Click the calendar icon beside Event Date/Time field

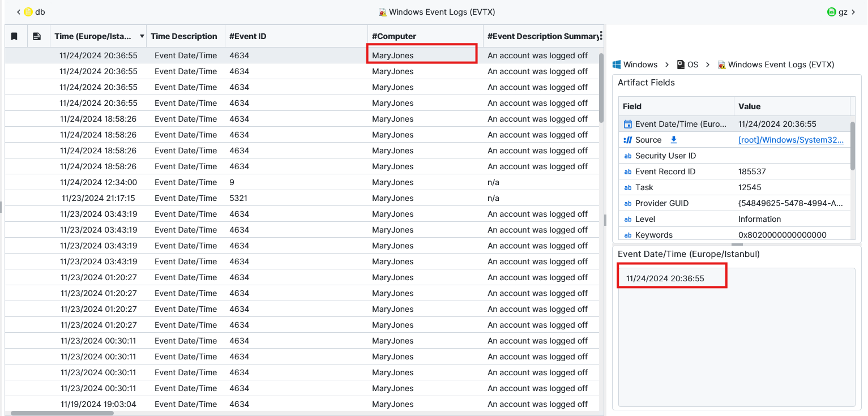627,124
